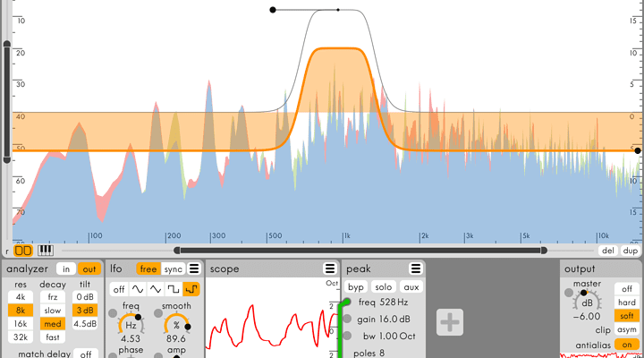Set analyzer resolution to 16k
Screen dimensions: 644x358
tap(19, 323)
